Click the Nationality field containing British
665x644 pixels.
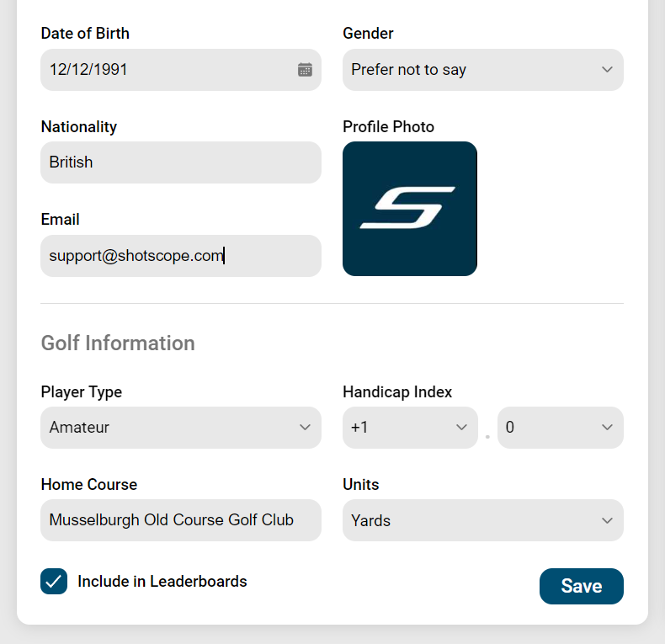coord(181,162)
